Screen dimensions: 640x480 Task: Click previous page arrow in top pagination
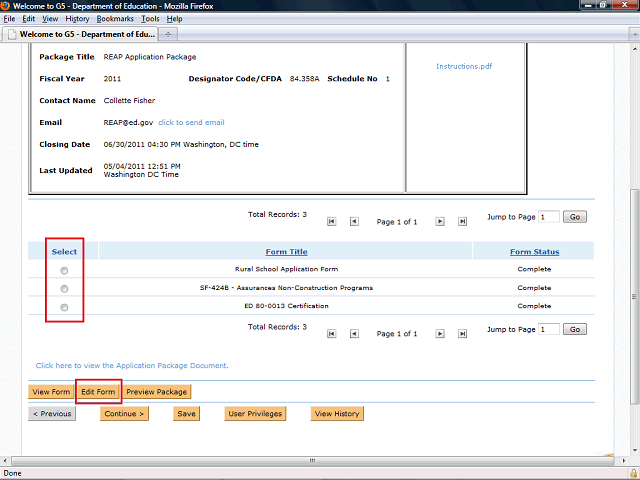[x=354, y=221]
